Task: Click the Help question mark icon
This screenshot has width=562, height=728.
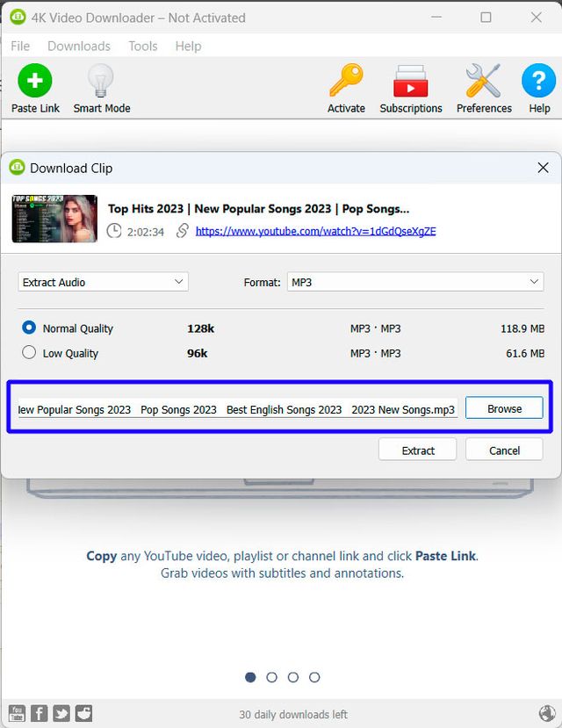Action: tap(538, 82)
